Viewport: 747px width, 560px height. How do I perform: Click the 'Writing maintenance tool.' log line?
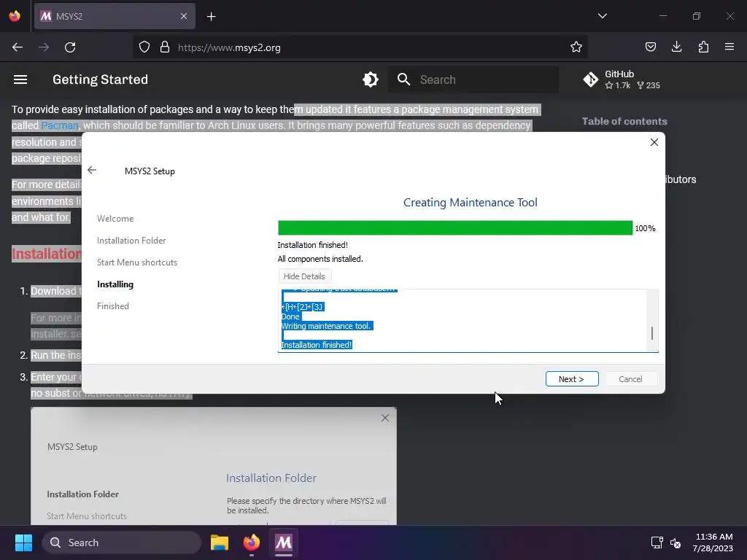click(326, 326)
